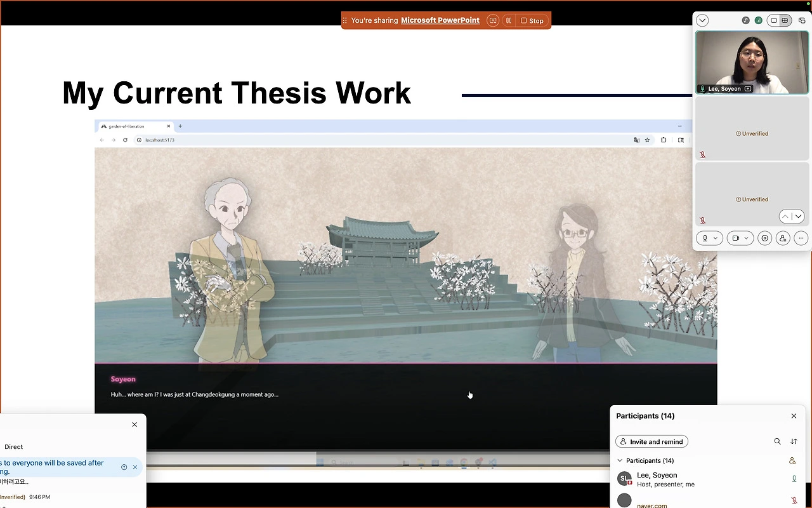Go forward in the slide browser
The height and width of the screenshot is (508, 812).
(114, 140)
